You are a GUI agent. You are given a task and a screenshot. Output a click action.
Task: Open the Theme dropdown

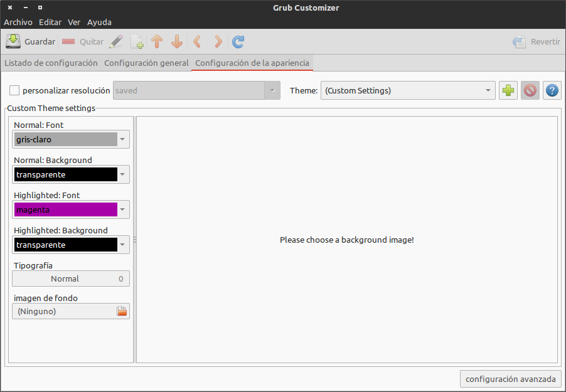click(x=408, y=90)
